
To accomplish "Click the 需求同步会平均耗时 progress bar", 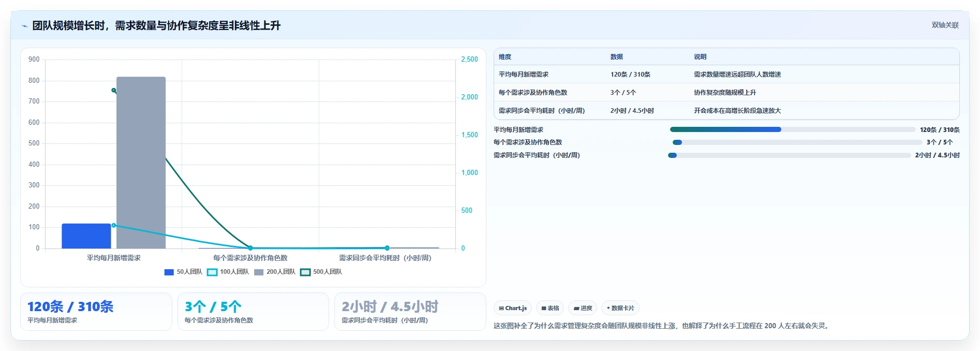I will [789, 155].
